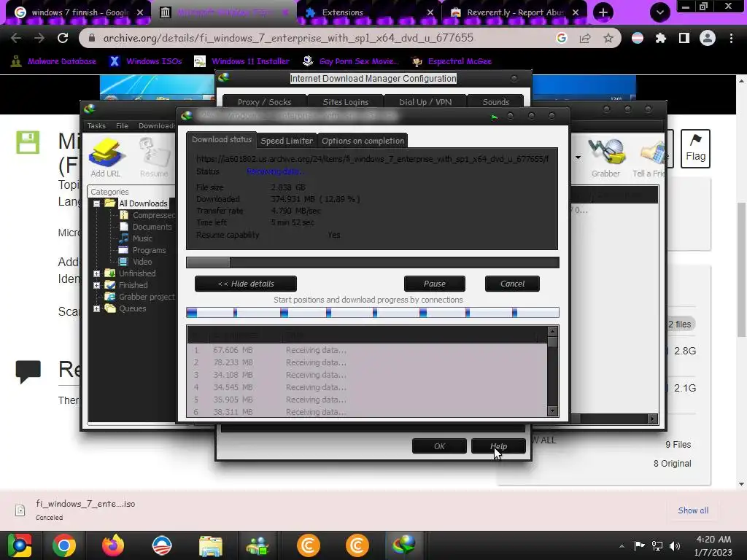Open Chrome from the taskbar

(64, 545)
